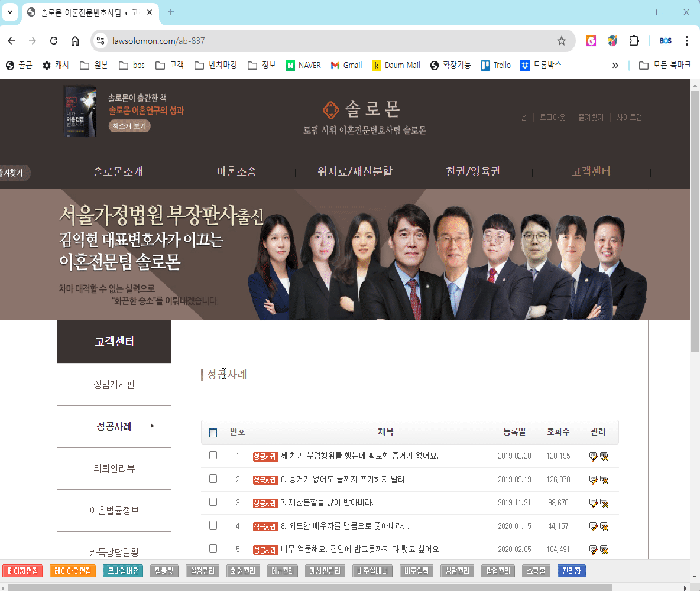700x591 pixels.
Task: Check the checkbox for post number 1
Action: point(213,456)
